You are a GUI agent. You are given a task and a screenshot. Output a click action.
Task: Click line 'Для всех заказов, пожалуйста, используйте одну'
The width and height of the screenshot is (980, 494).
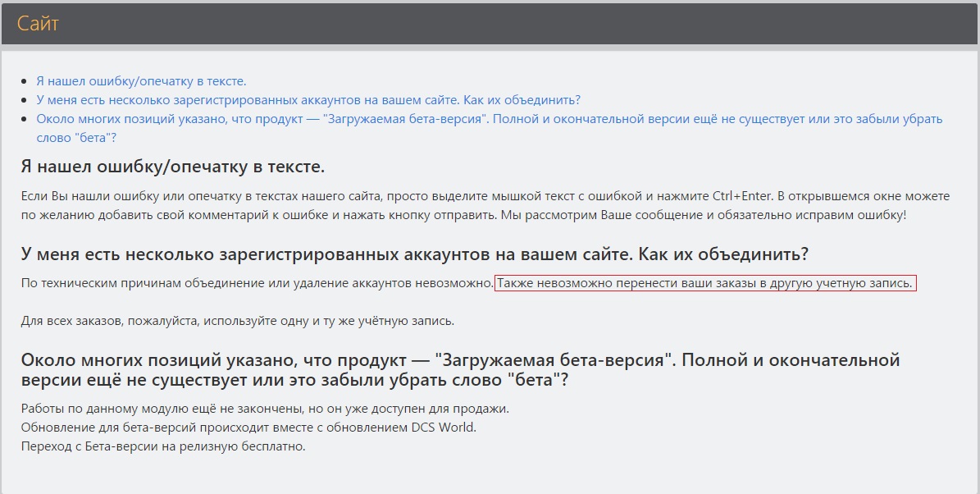coord(238,321)
